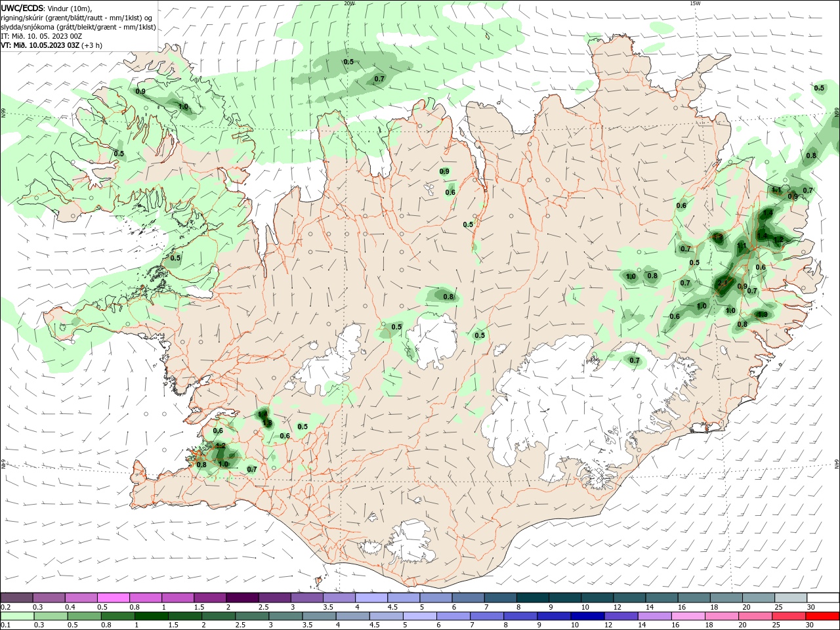Select the dark teal swatch at 8 in upper legend row
The height and width of the screenshot is (630, 840).
click(x=532, y=598)
